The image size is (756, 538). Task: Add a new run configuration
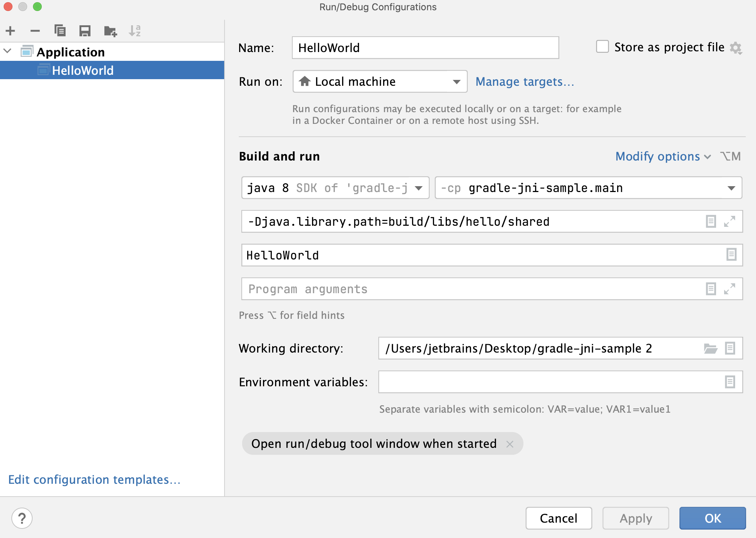(x=10, y=31)
